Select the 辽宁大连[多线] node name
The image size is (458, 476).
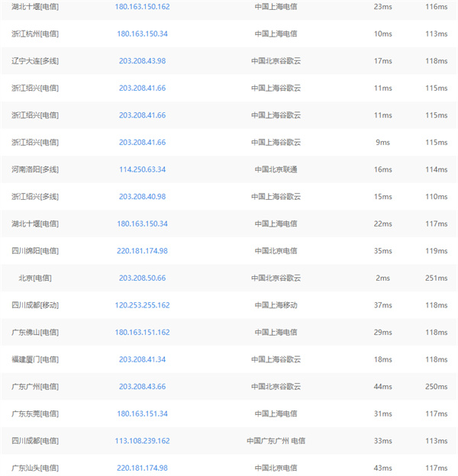point(35,61)
